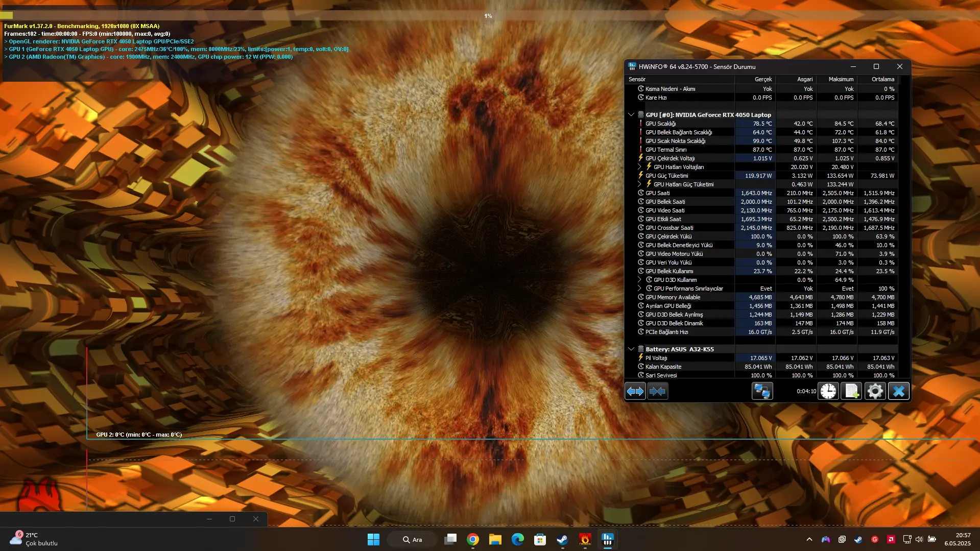Viewport: 980px width, 551px height.
Task: Click the red G tray icon
Action: [x=874, y=539]
